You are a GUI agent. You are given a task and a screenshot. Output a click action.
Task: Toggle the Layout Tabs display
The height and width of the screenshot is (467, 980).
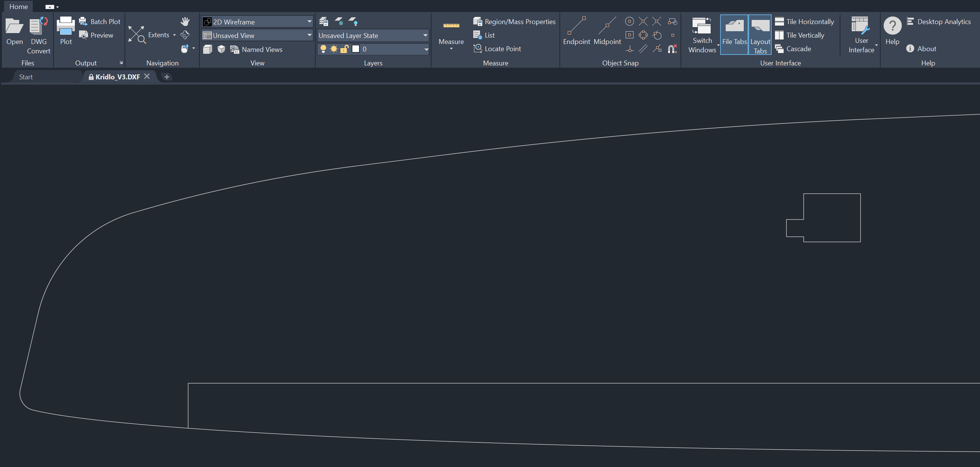[760, 34]
